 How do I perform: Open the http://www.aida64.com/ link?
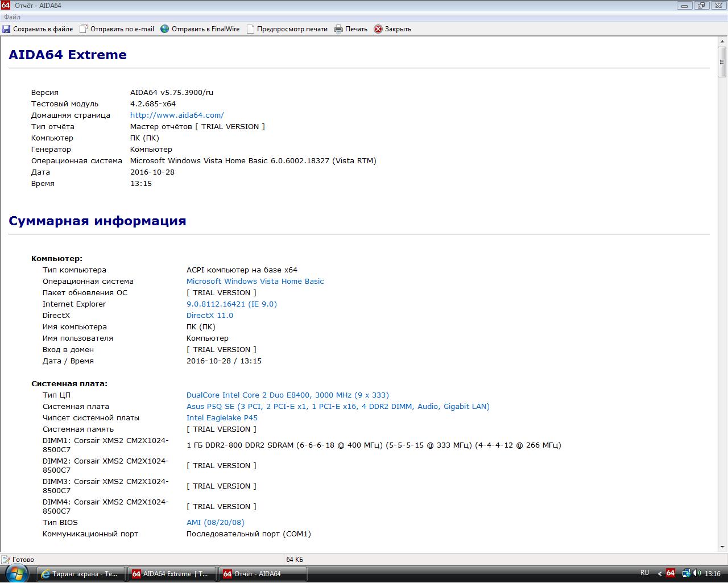pyautogui.click(x=177, y=115)
